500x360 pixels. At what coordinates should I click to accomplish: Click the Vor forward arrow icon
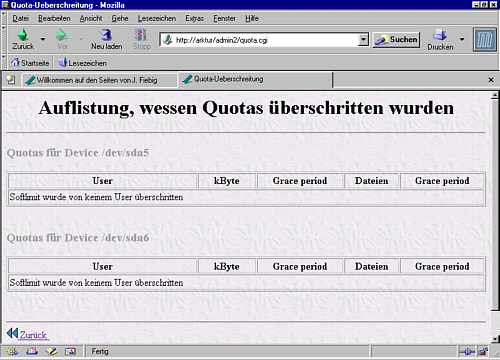pos(62,35)
